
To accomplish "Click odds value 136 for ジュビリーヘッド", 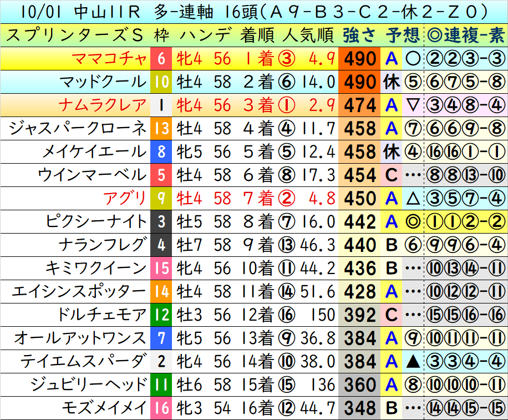I will (x=323, y=385).
